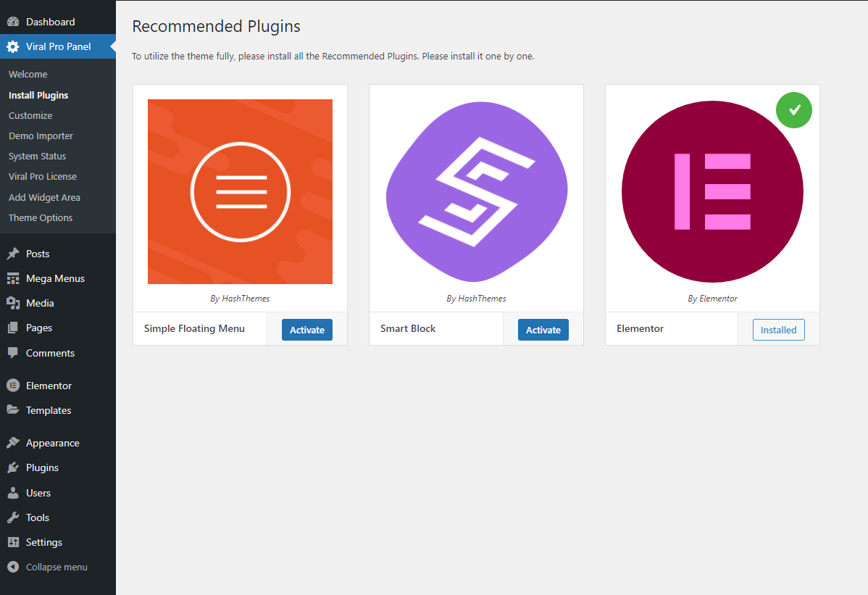Click the Smart Block purple logo thumbnail
The image size is (868, 595).
[x=477, y=191]
